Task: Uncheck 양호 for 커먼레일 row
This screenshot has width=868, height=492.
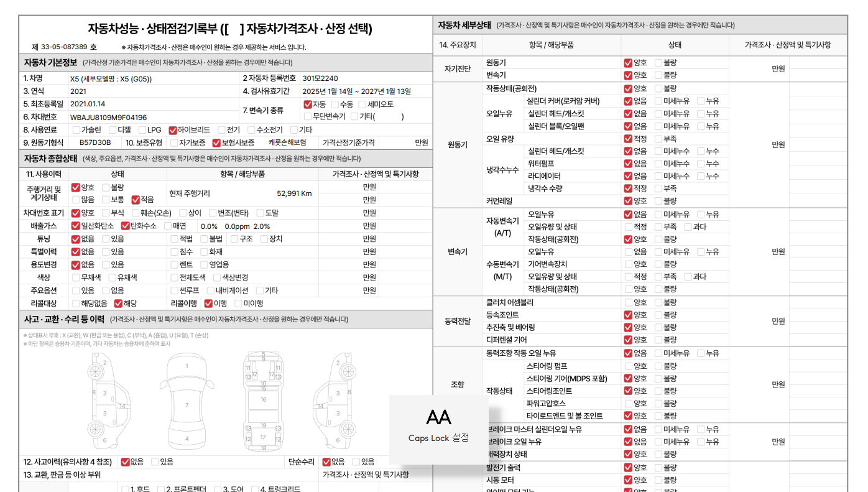Action: (x=628, y=201)
